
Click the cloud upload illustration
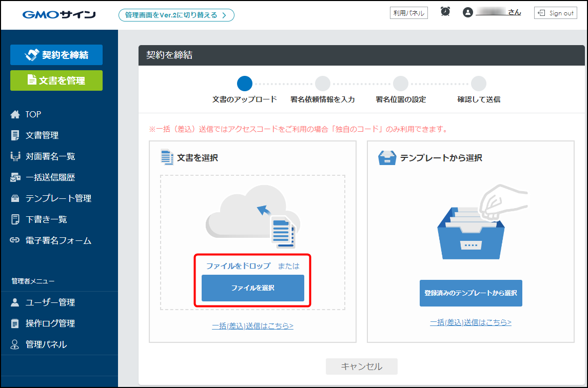(x=252, y=215)
